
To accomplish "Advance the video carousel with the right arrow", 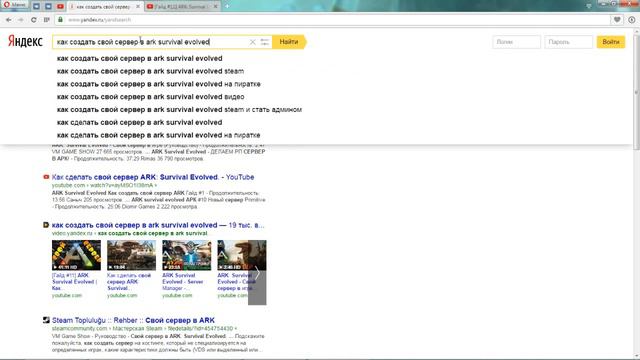I will (x=257, y=272).
